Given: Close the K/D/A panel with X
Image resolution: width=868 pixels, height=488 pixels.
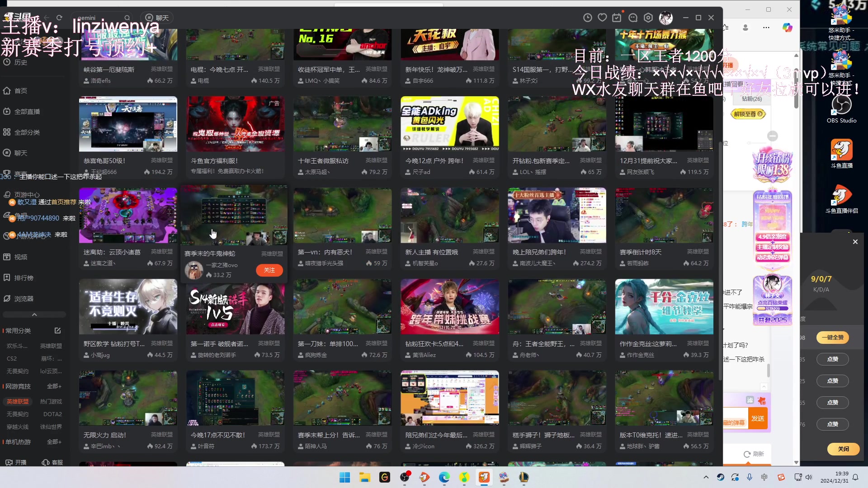Looking at the screenshot, I should (x=855, y=242).
